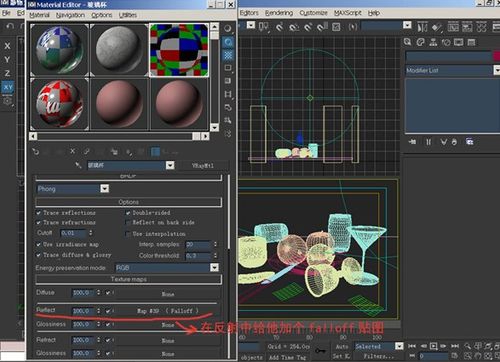Open the Selected key filter dropdown
500x362 pixels.
click(x=399, y=346)
